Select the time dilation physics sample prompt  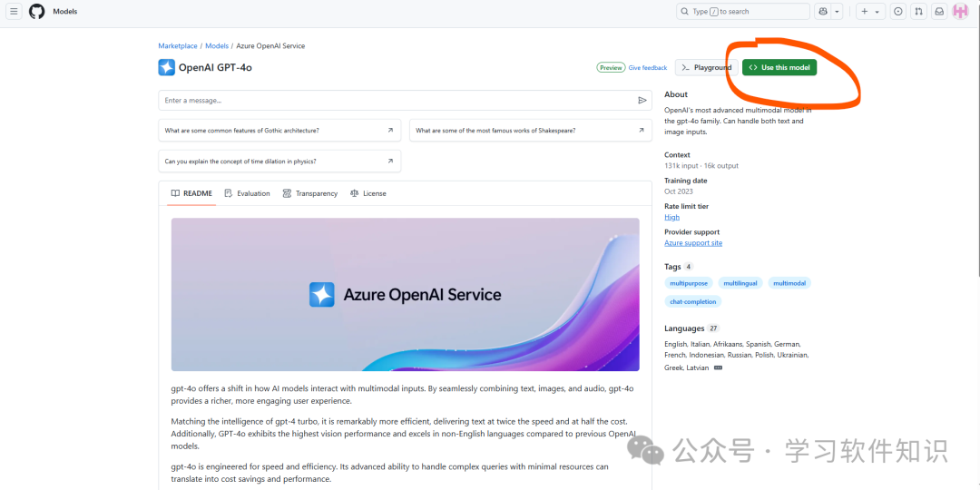279,162
